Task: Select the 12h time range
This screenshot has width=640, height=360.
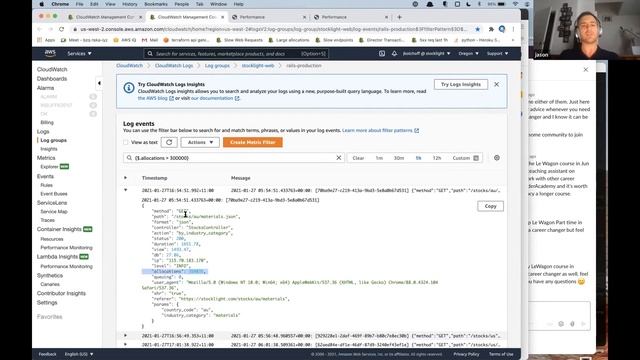Action: pyautogui.click(x=437, y=158)
